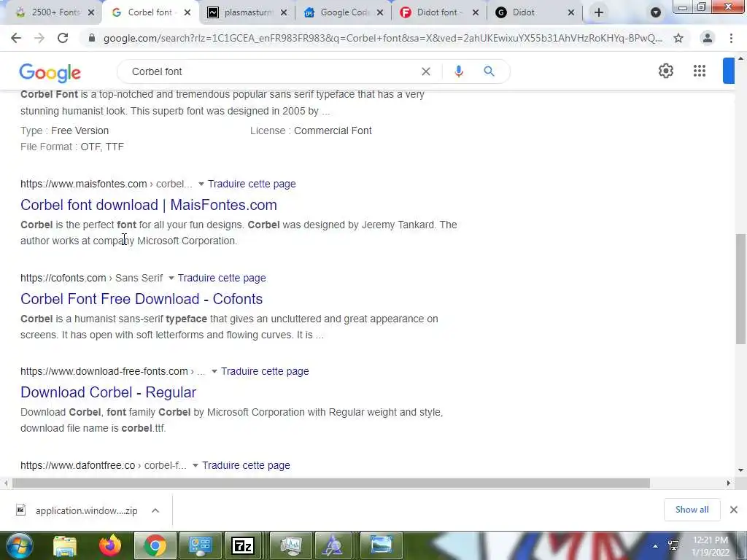Submit search with the magnifier icon
This screenshot has width=747, height=560.
pyautogui.click(x=489, y=71)
